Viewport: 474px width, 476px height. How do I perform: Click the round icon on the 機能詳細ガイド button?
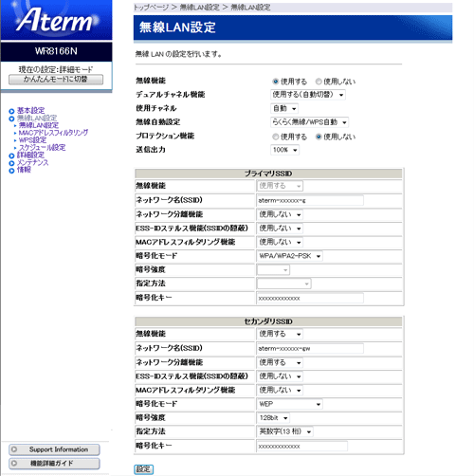click(x=14, y=464)
